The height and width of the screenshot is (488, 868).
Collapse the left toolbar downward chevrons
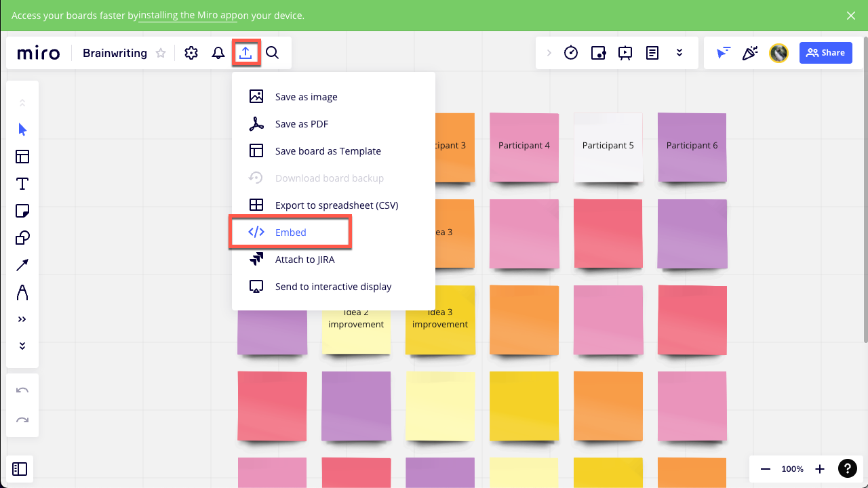pos(22,346)
